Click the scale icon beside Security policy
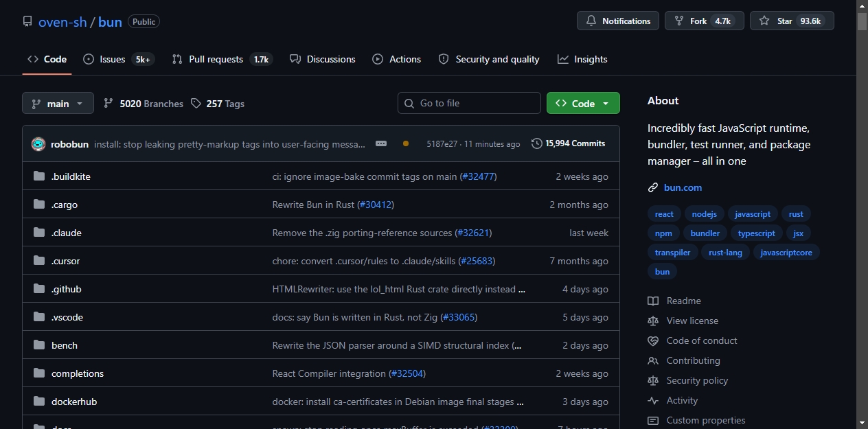This screenshot has width=868, height=429. (653, 380)
